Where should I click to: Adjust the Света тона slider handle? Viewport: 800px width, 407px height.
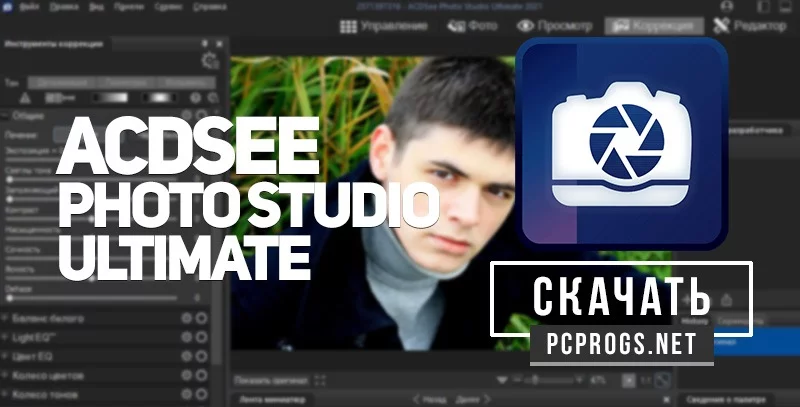(9, 180)
